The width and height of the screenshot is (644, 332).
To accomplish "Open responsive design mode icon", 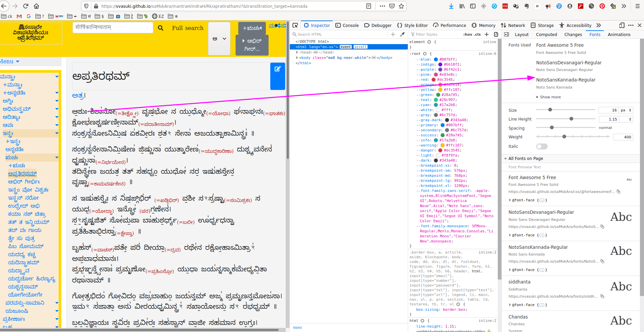I will (x=622, y=25).
